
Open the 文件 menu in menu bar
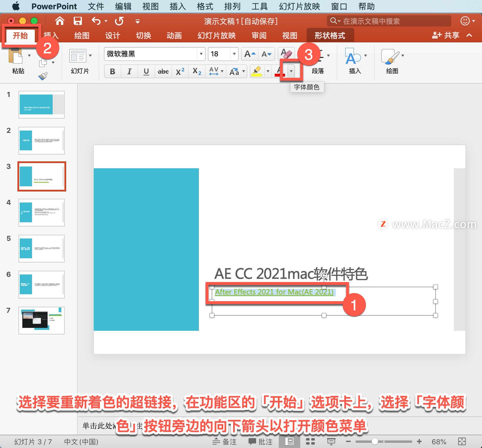(x=96, y=6)
